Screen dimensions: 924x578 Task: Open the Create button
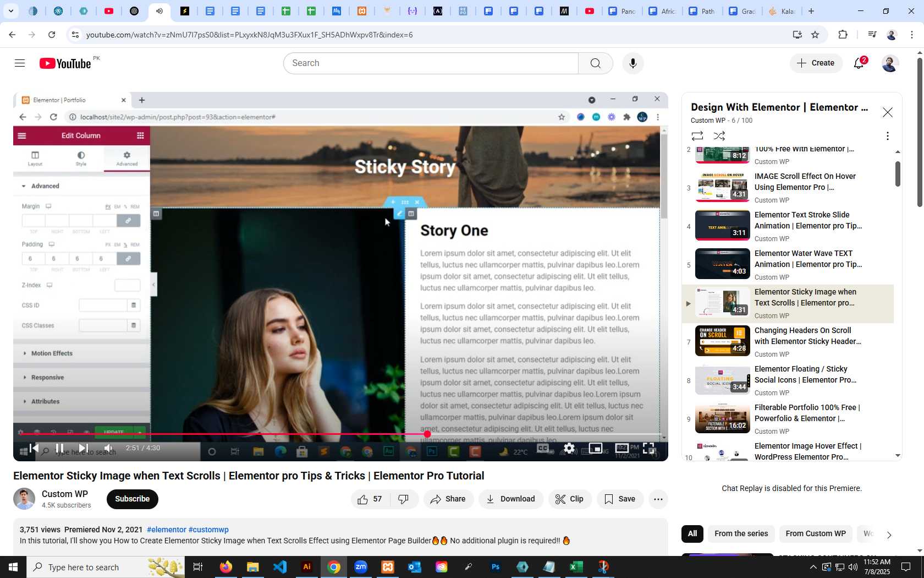(816, 63)
